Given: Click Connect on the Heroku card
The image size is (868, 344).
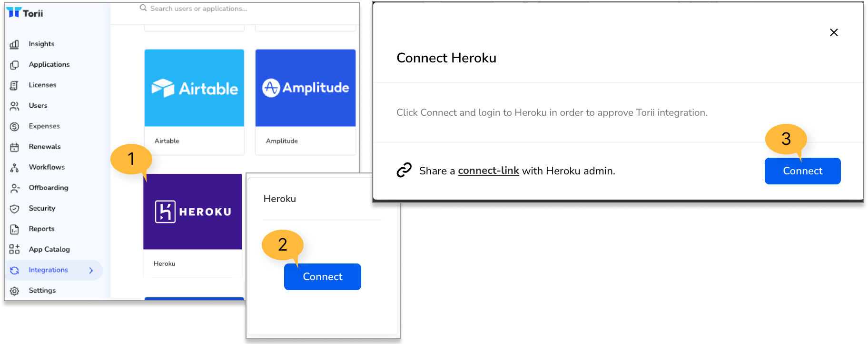Looking at the screenshot, I should [322, 276].
